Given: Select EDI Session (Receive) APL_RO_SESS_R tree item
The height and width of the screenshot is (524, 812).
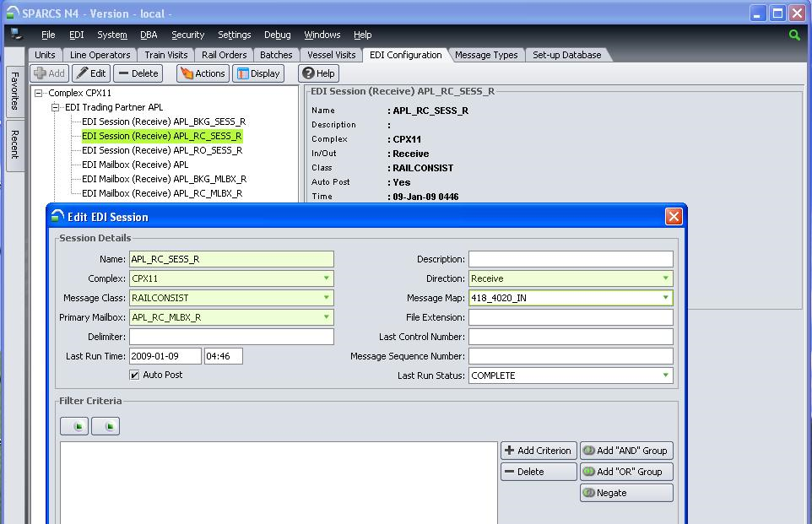Looking at the screenshot, I should click(x=162, y=151).
